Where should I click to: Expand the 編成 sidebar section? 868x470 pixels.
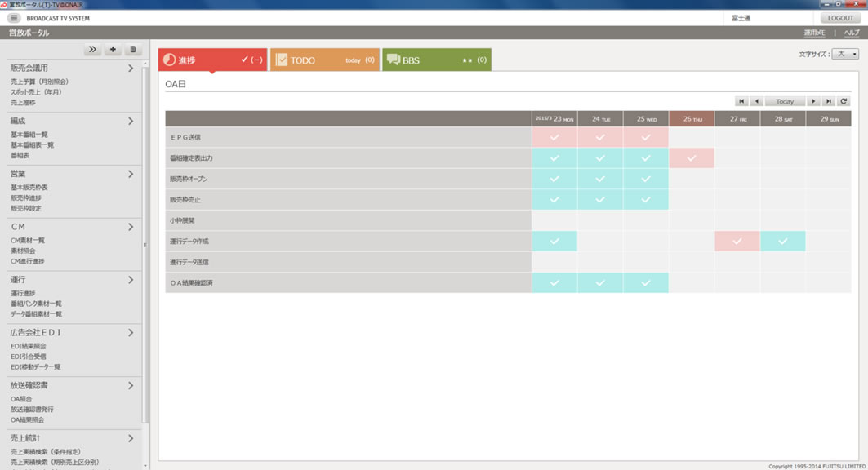[131, 122]
